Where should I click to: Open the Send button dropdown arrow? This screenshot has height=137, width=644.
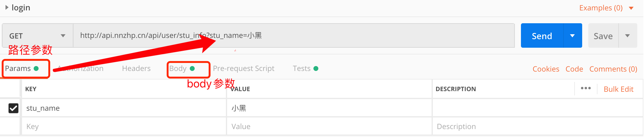[x=572, y=36]
